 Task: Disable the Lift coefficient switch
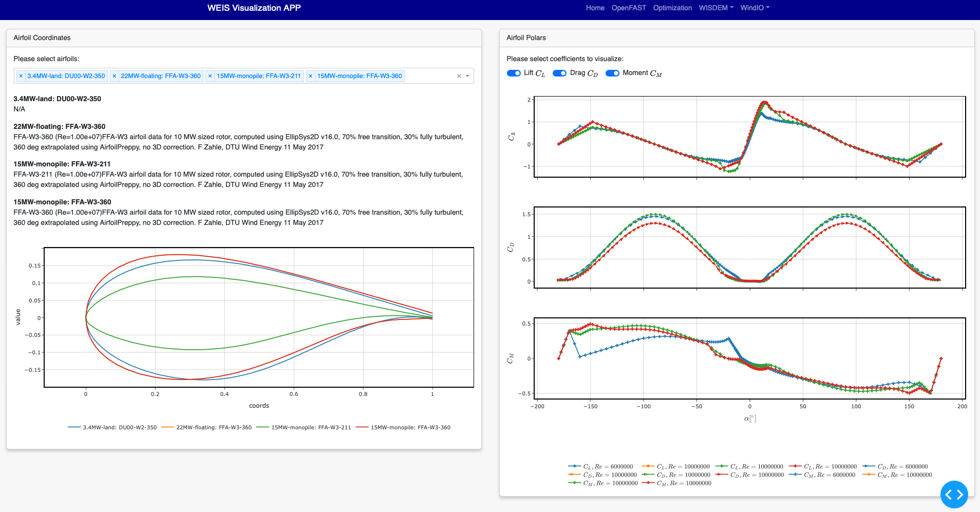coord(514,73)
